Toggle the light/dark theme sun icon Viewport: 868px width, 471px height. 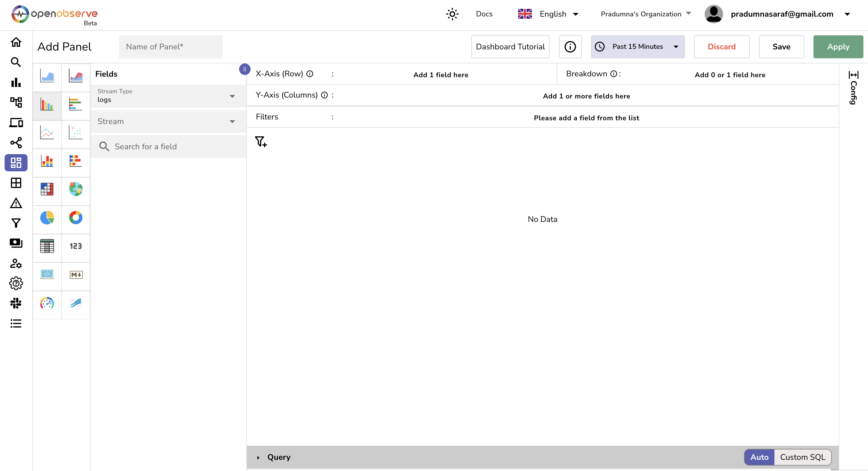pos(452,14)
